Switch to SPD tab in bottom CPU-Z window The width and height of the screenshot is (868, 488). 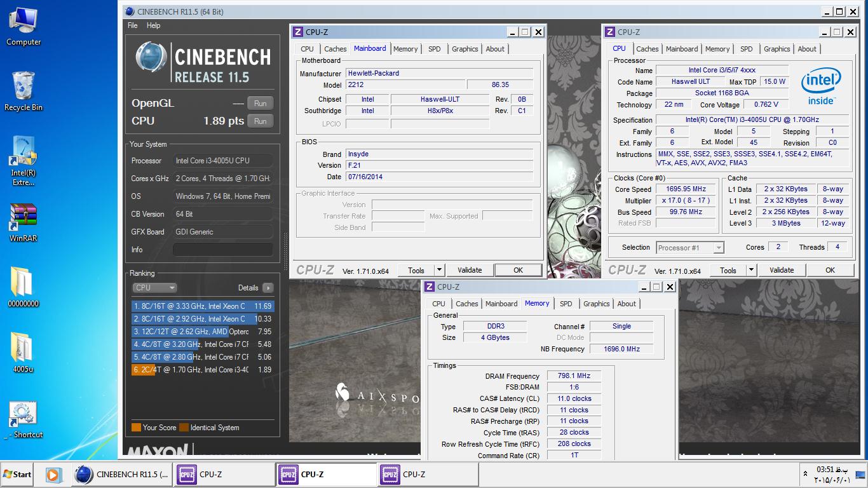click(x=566, y=304)
